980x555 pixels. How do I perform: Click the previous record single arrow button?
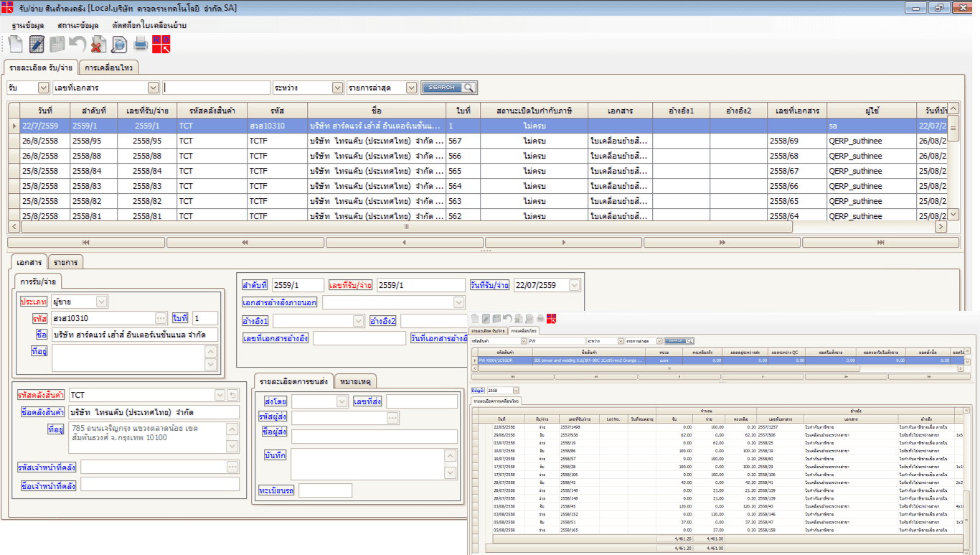(405, 243)
